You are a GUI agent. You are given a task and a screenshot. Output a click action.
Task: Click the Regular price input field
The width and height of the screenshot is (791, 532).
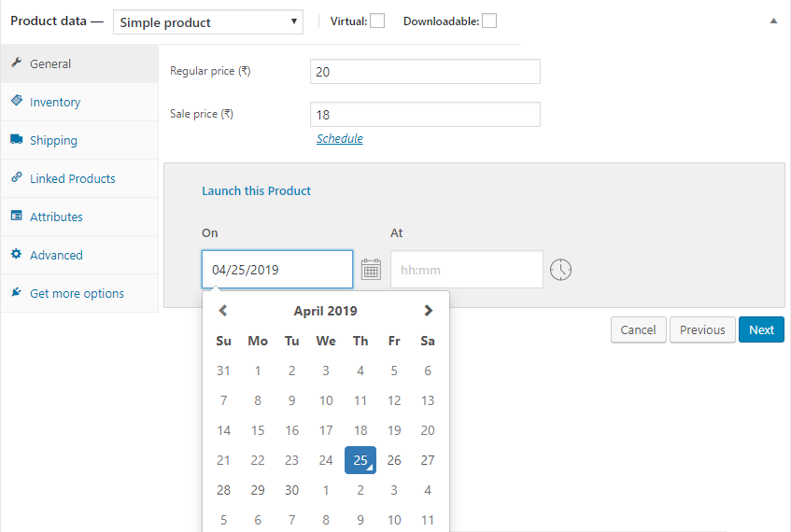425,72
